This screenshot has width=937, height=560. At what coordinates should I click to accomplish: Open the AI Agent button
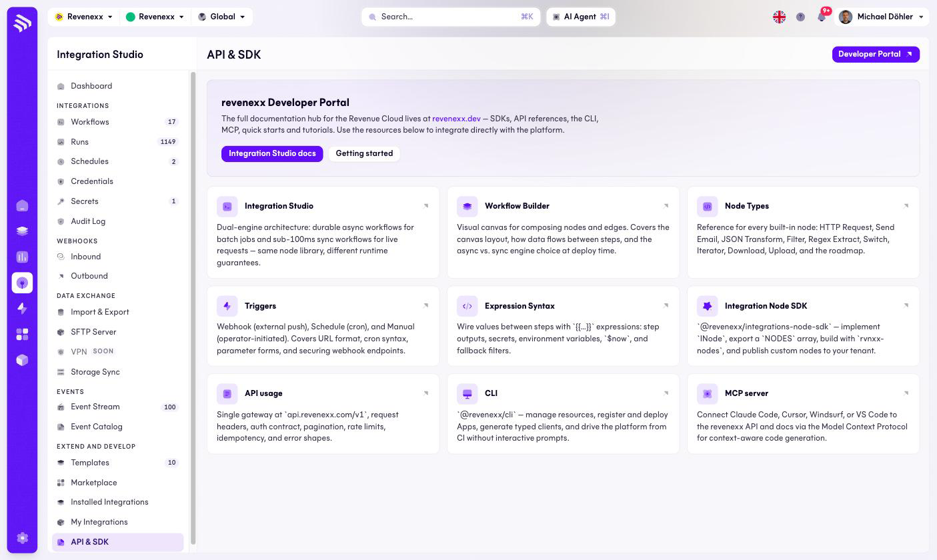[581, 17]
